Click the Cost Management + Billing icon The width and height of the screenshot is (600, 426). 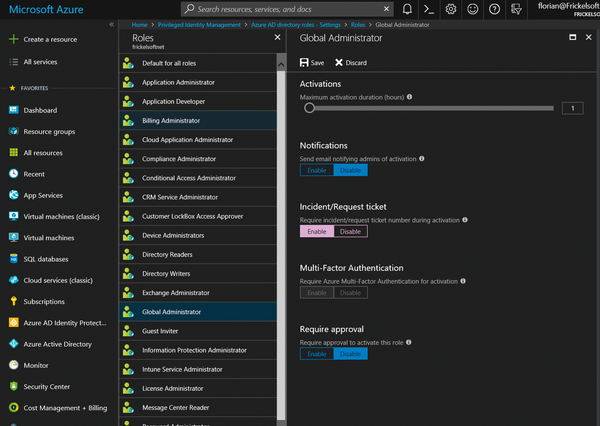pos(14,407)
